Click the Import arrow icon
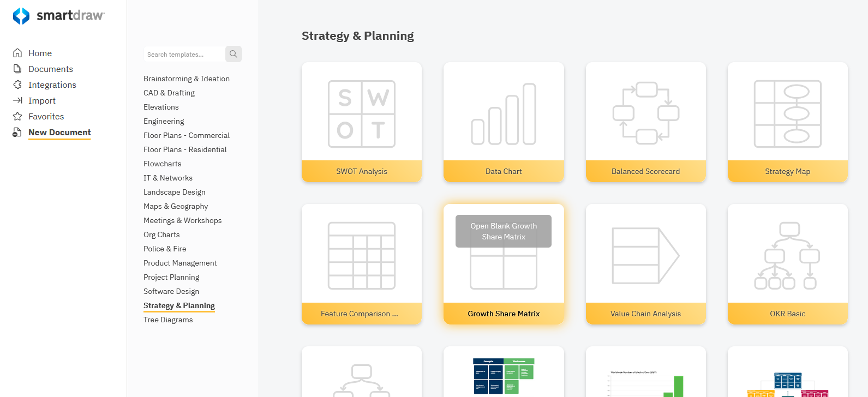Viewport: 868px width, 397px height. coord(17,100)
